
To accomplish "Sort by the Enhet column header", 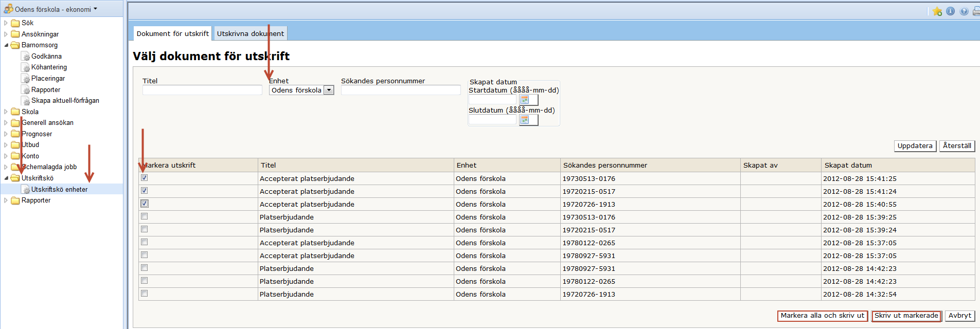I will (x=466, y=166).
